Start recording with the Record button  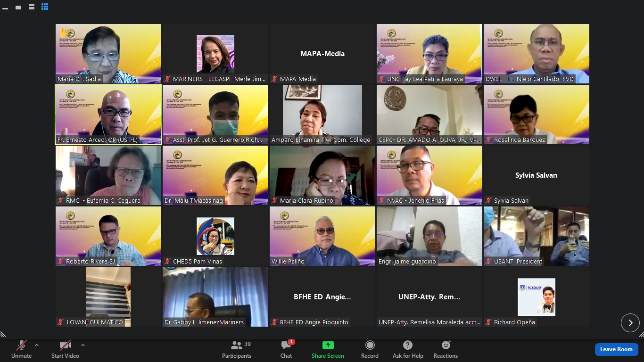click(x=370, y=349)
